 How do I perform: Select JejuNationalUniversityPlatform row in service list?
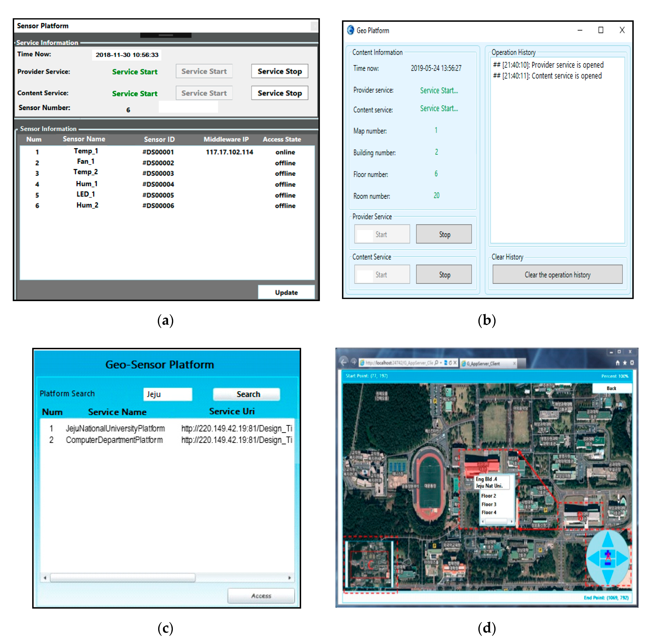[x=115, y=428]
